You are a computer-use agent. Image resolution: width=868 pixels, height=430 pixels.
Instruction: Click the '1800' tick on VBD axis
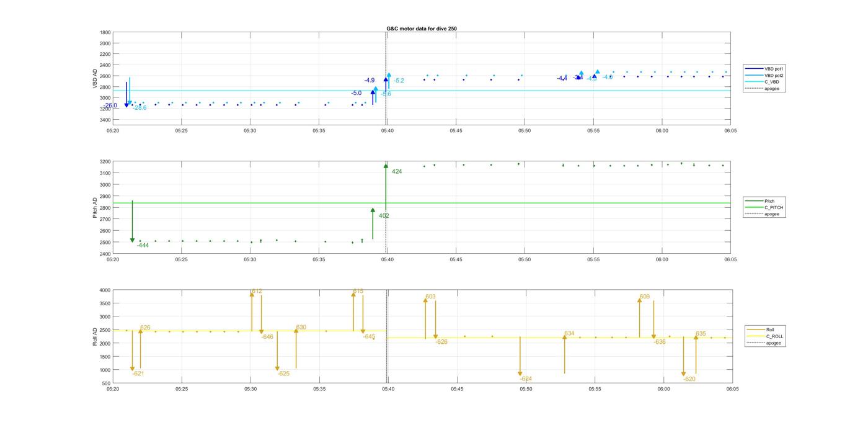click(105, 32)
